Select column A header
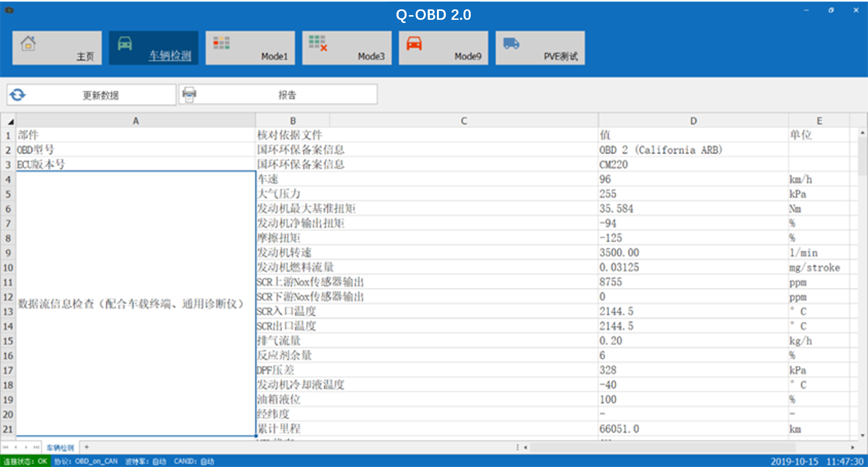The image size is (868, 467). [136, 121]
